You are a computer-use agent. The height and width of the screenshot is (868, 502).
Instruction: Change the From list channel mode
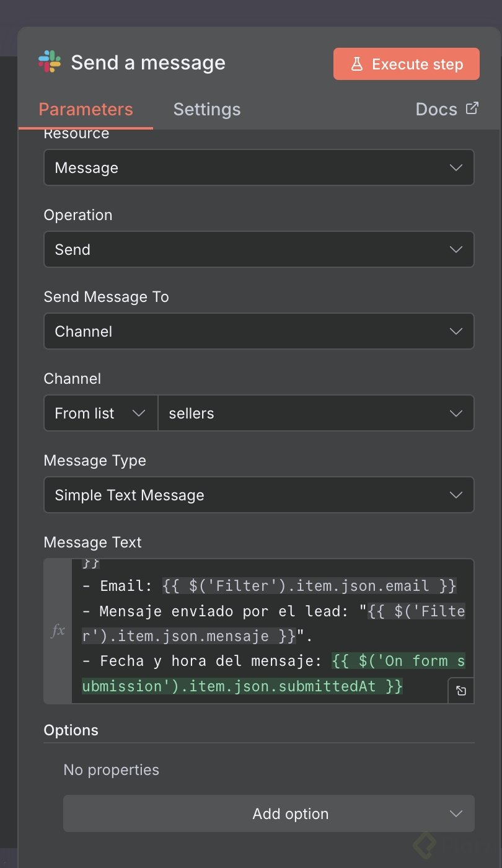pyautogui.click(x=100, y=414)
